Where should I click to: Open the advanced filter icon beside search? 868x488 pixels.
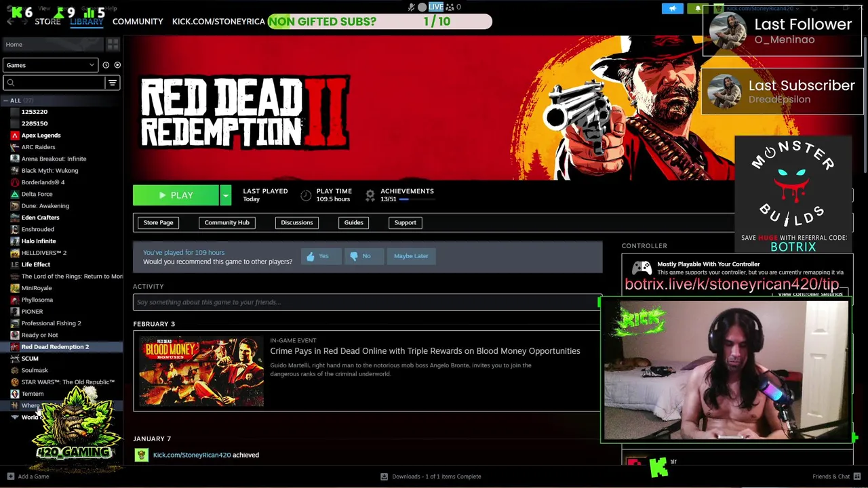[113, 83]
